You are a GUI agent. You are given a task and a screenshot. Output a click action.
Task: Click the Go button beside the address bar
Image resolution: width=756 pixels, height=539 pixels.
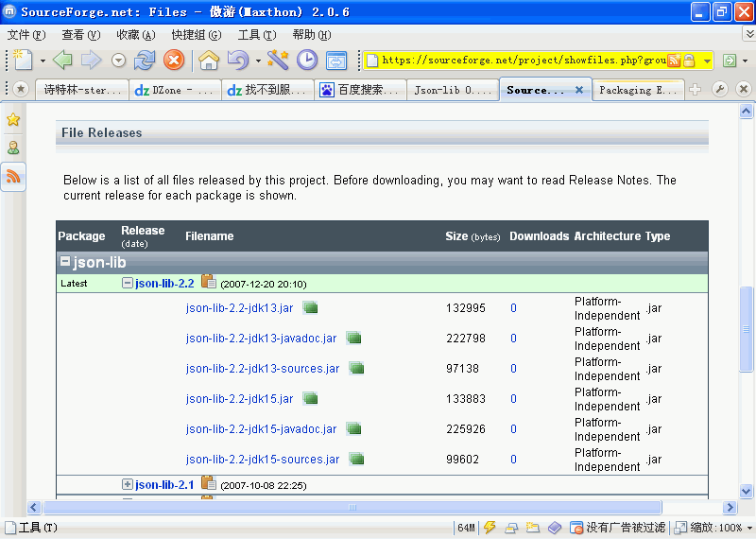coord(730,61)
